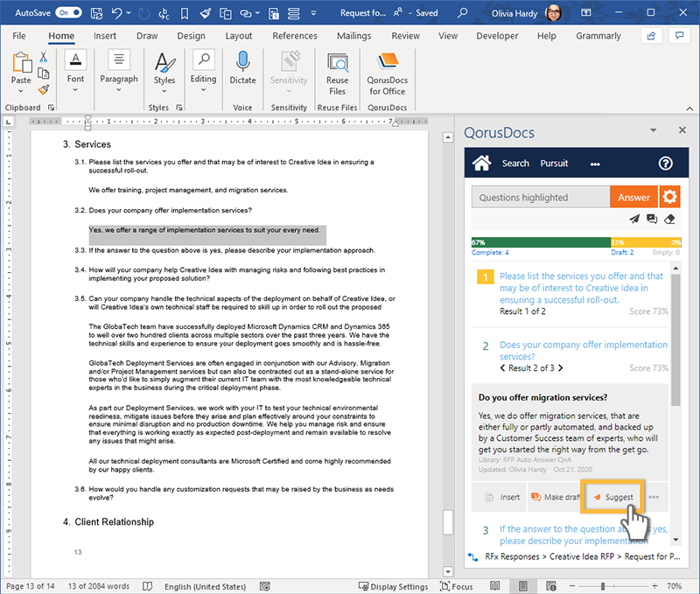This screenshot has width=700, height=594.
Task: Open the QorusDocs pane options dropdown arrow
Action: 653,130
